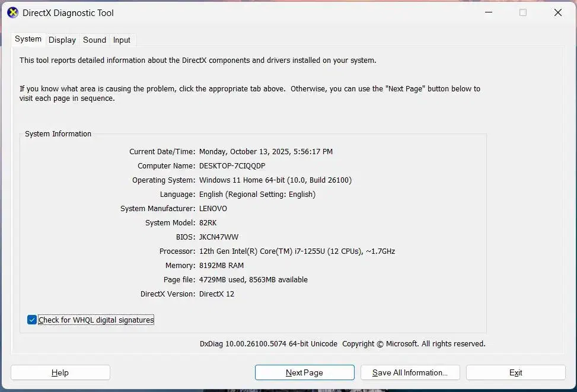Click Windows 11 Home 64-bit value

(242, 180)
